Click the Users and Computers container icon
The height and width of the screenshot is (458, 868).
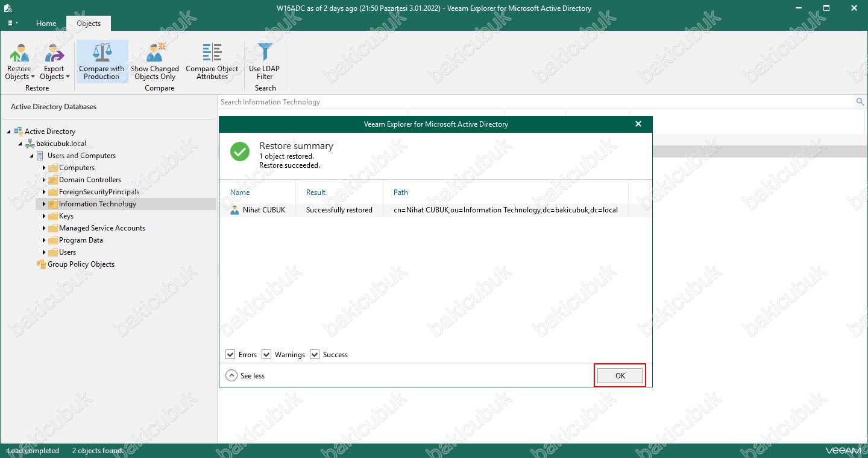(40, 156)
